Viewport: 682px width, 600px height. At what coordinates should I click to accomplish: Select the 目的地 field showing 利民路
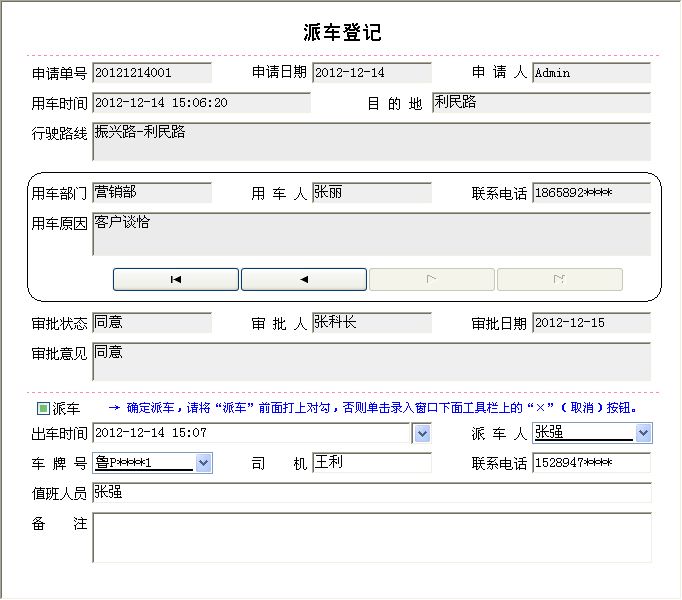coord(541,103)
